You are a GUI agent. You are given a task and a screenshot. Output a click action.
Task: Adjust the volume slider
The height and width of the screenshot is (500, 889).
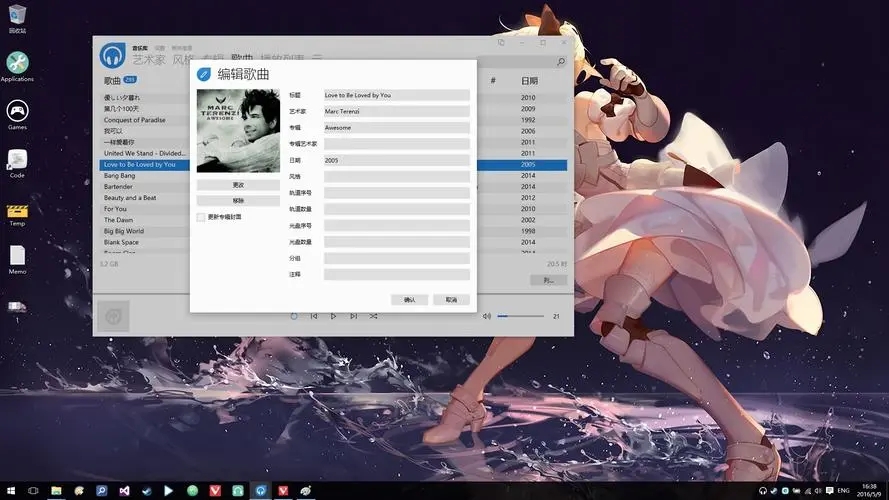[518, 316]
